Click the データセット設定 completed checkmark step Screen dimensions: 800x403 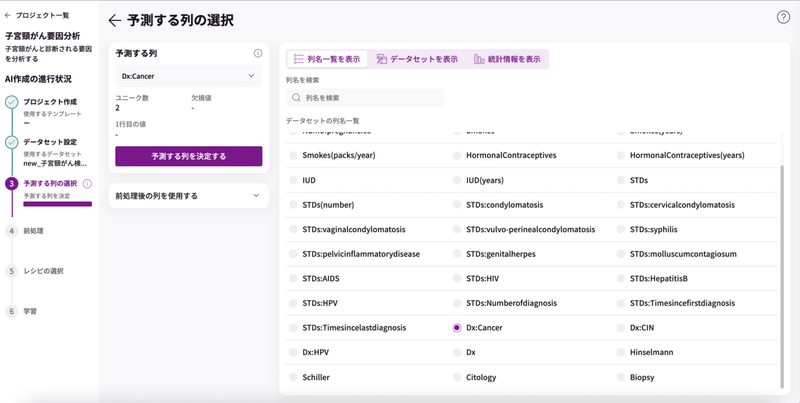[x=12, y=142]
